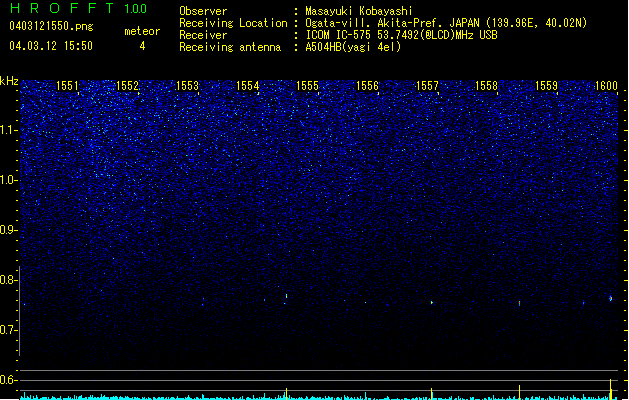Click the 1559 time axis label
The width and height of the screenshot is (629, 400).
click(546, 85)
